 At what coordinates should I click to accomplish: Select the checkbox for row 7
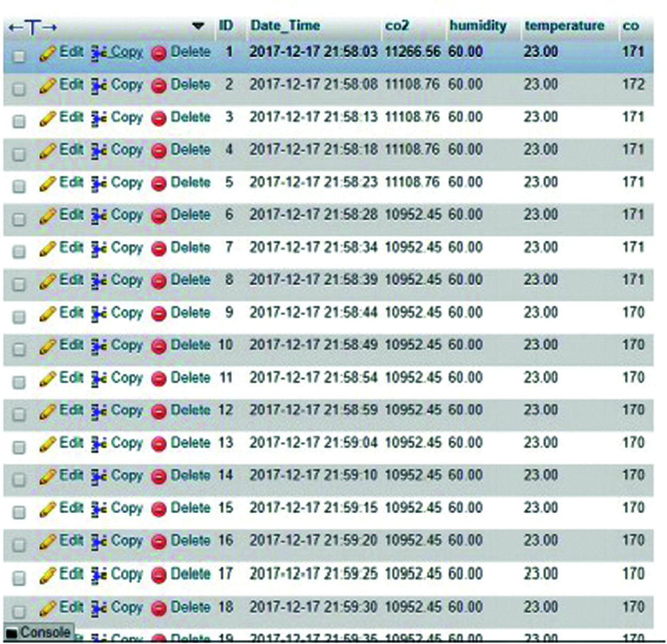pyautogui.click(x=19, y=251)
